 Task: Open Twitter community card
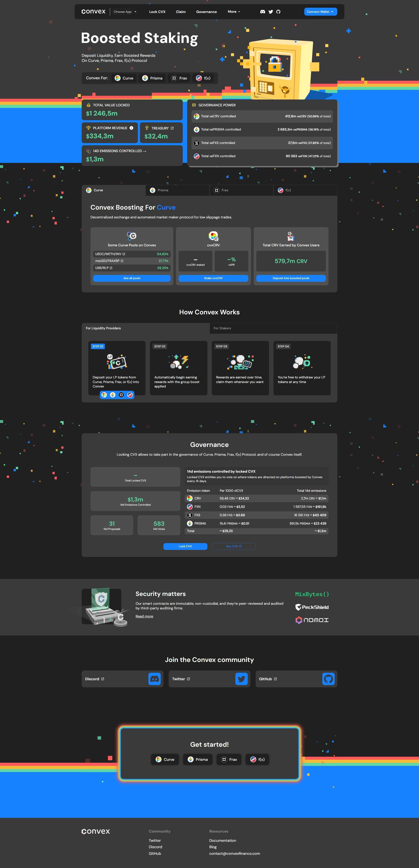209,679
